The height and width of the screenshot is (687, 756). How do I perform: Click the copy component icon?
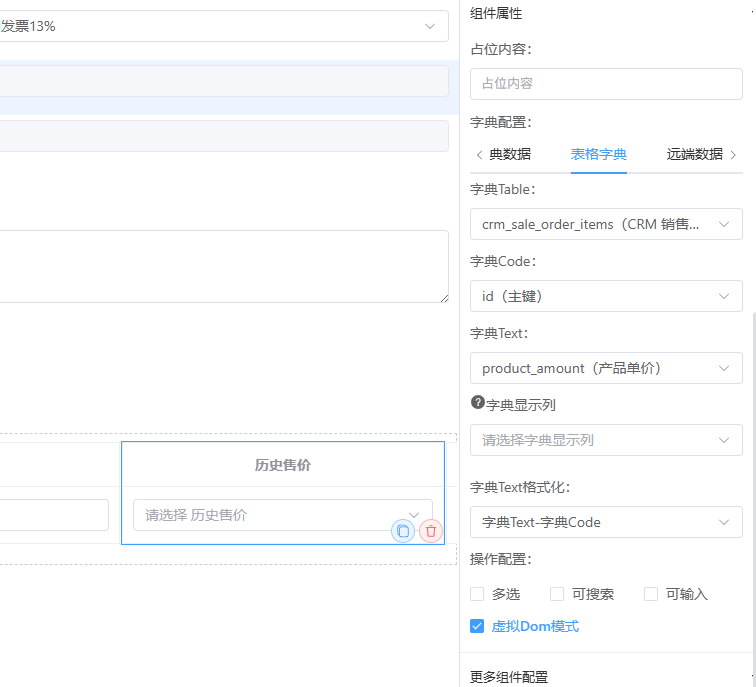(403, 531)
